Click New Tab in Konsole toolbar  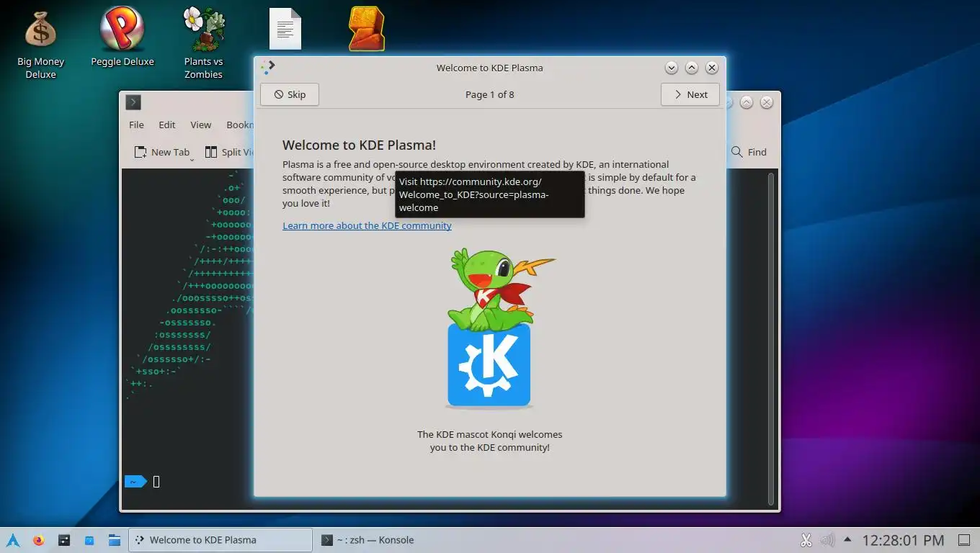point(162,152)
